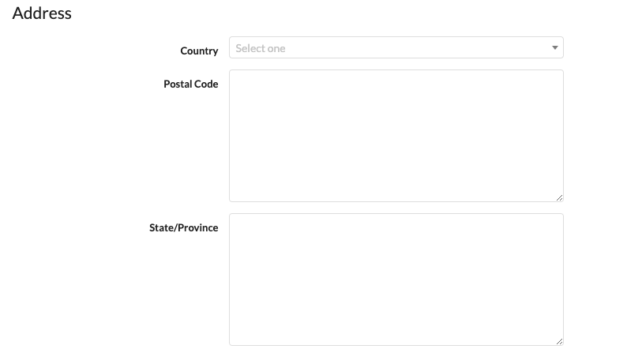
Task: Grab the State/Province textarea resize handle
Action: (559, 341)
